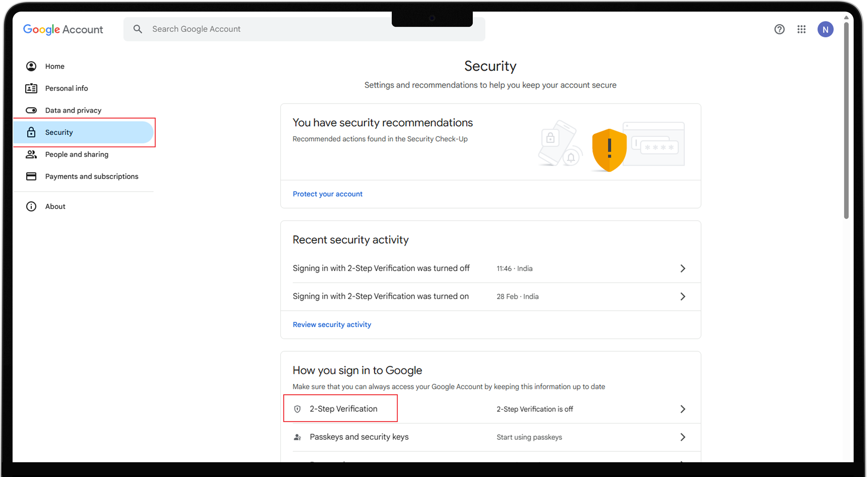Viewport: 868px width, 477px height.
Task: Click the 11:46 · India timestamp
Action: click(514, 268)
